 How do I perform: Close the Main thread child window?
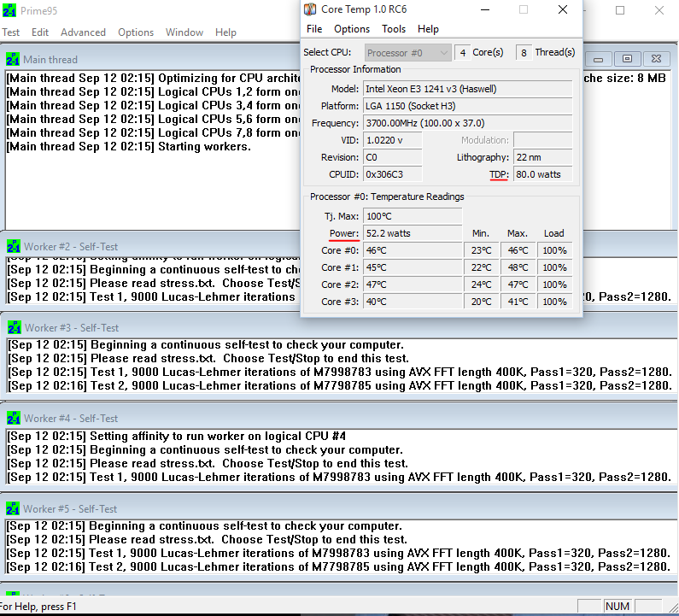click(656, 59)
